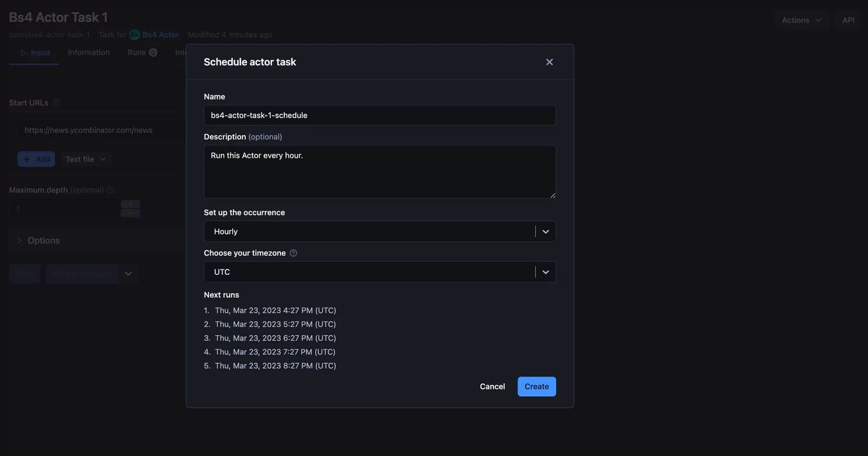Click the Maximum depth help icon

[x=110, y=190]
